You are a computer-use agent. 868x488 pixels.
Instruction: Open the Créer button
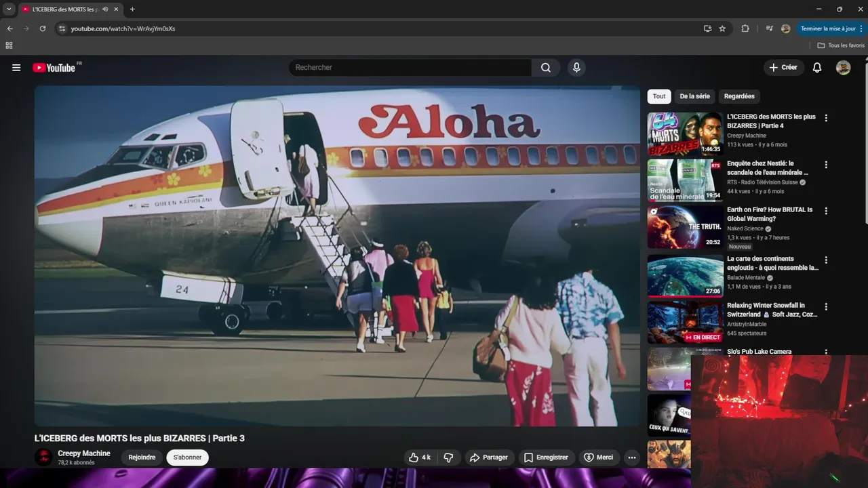click(784, 68)
